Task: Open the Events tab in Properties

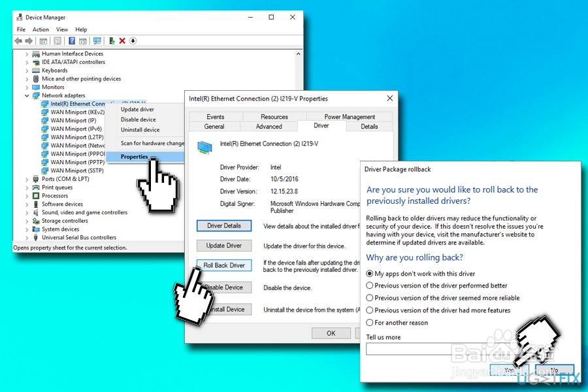Action: [215, 117]
